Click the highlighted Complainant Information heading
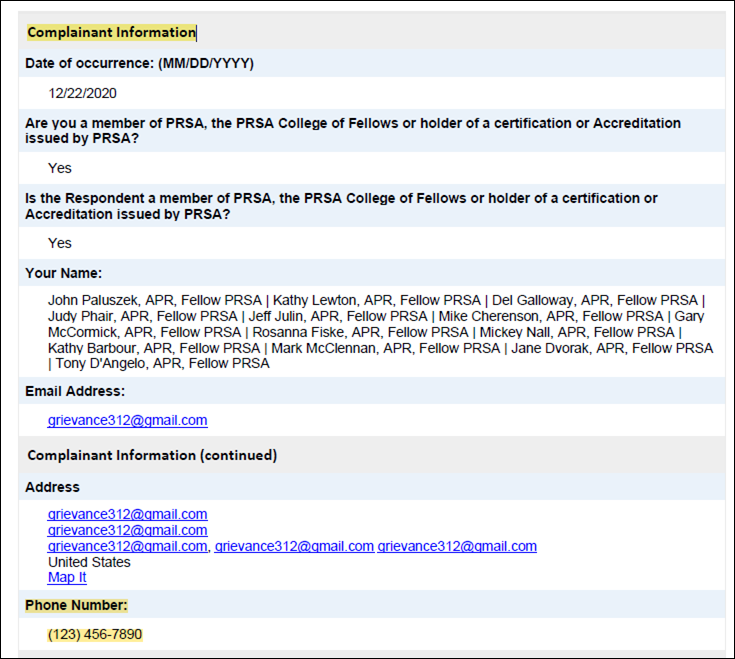The image size is (735, 659). click(111, 32)
